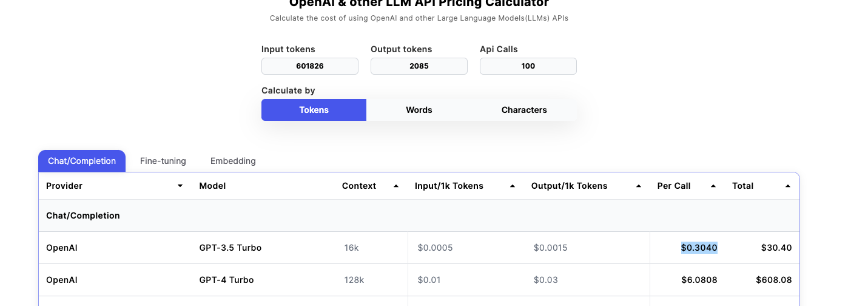The width and height of the screenshot is (868, 306).
Task: Click the $608.08 total cell
Action: coord(773,280)
